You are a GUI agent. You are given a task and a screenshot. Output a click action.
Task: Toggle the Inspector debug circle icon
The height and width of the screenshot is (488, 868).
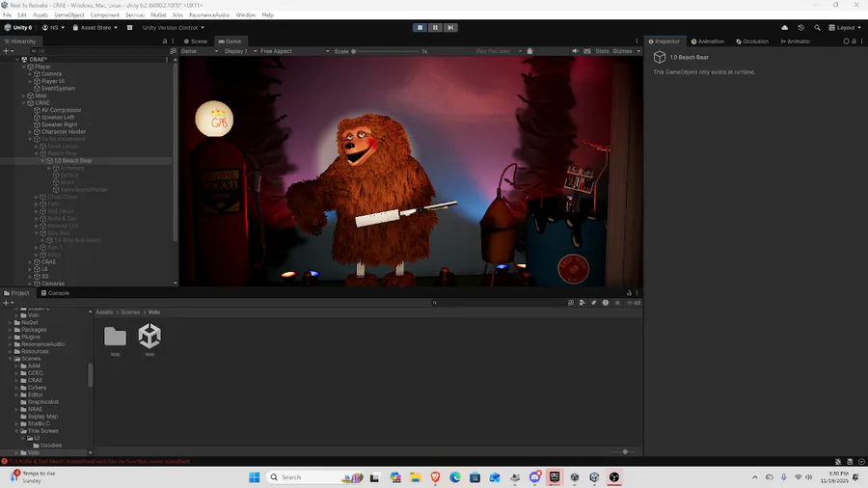(x=846, y=41)
